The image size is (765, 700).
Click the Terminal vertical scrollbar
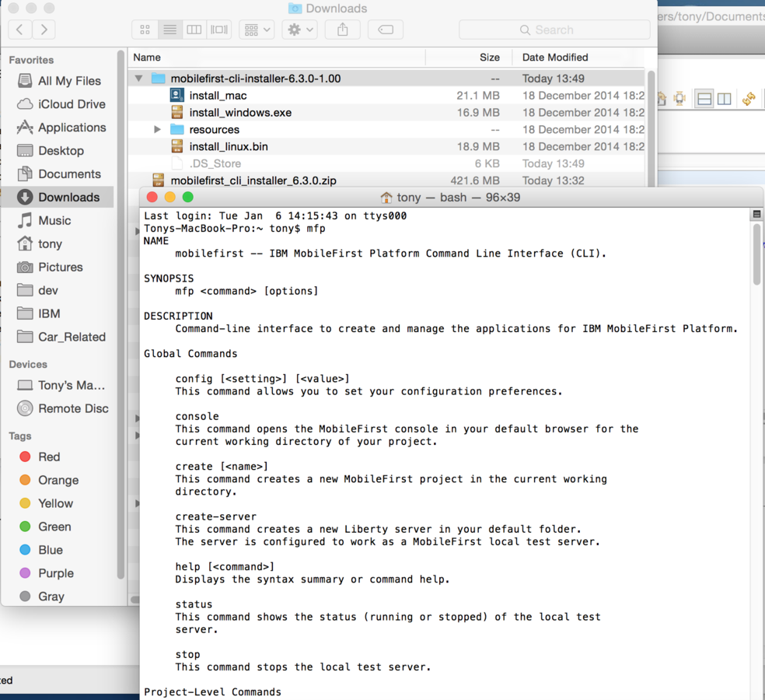[756, 256]
